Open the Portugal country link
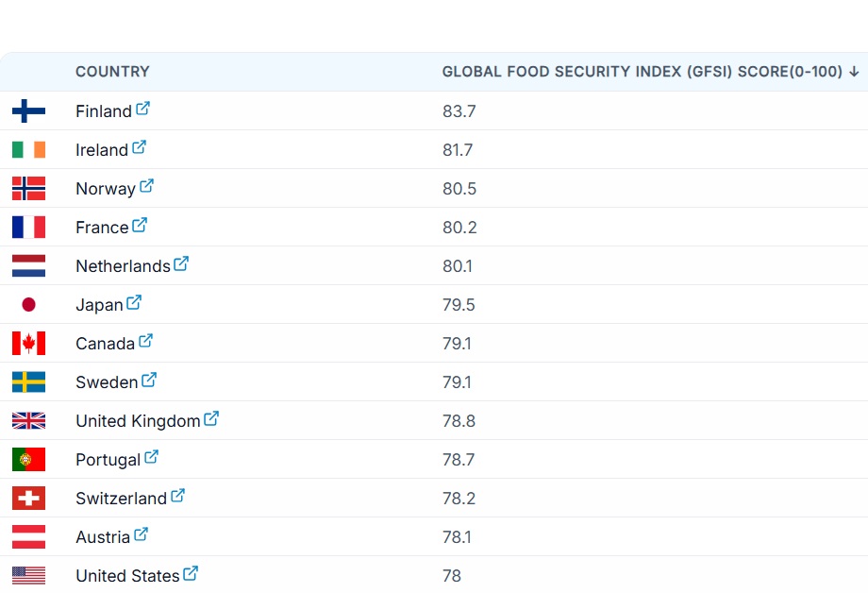 coord(108,460)
